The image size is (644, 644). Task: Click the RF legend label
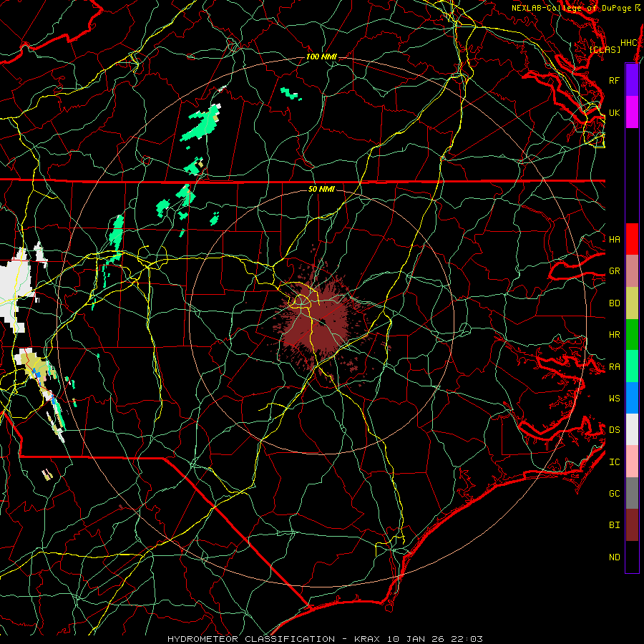615,80
